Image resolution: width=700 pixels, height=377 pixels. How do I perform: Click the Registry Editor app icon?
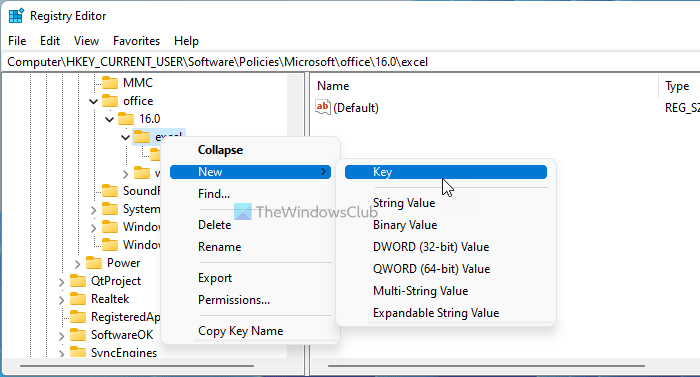tap(16, 16)
